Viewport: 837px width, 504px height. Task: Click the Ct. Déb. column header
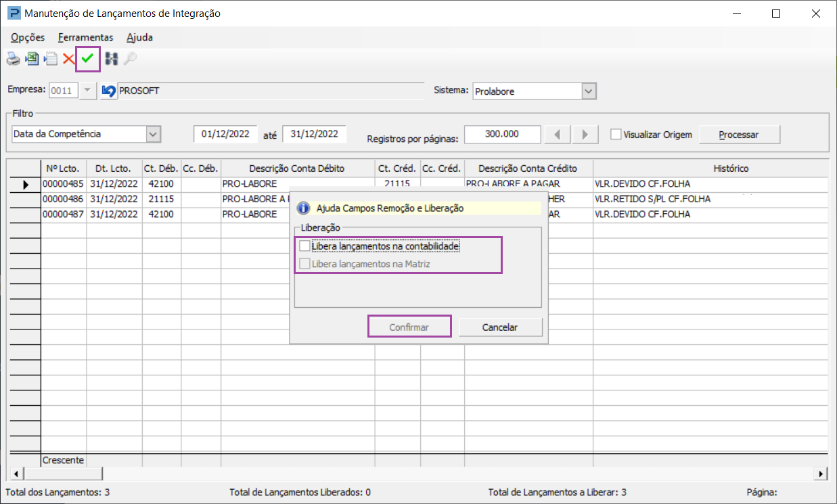tap(161, 168)
